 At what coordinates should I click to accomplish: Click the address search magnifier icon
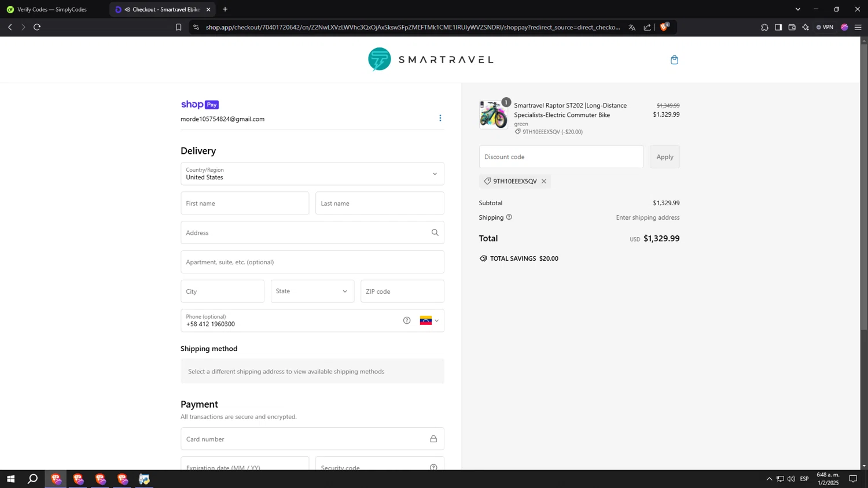tap(435, 232)
